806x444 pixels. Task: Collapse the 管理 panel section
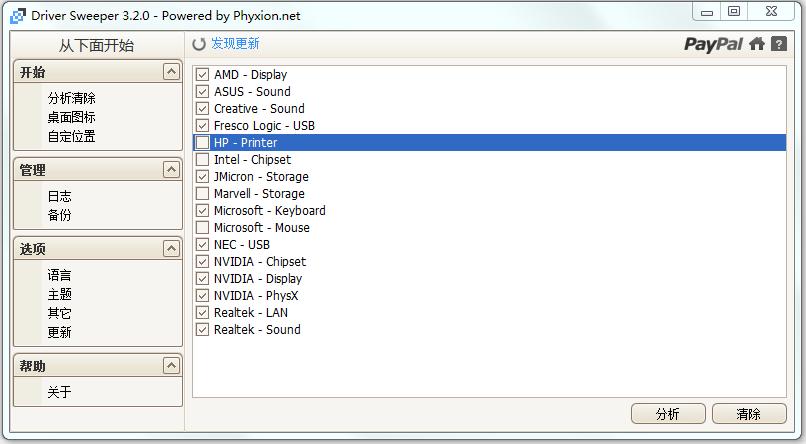pos(171,170)
